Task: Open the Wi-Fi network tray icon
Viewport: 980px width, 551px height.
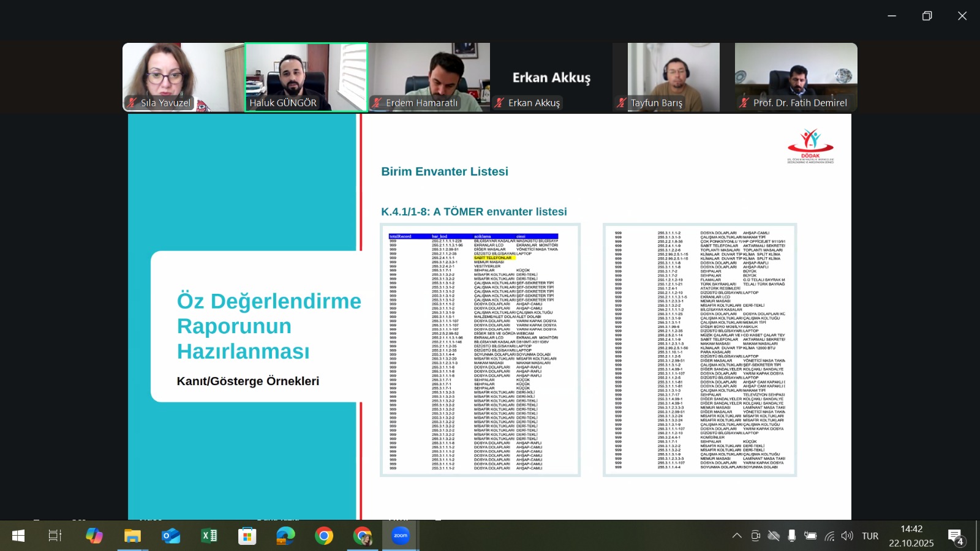Action: [x=829, y=536]
